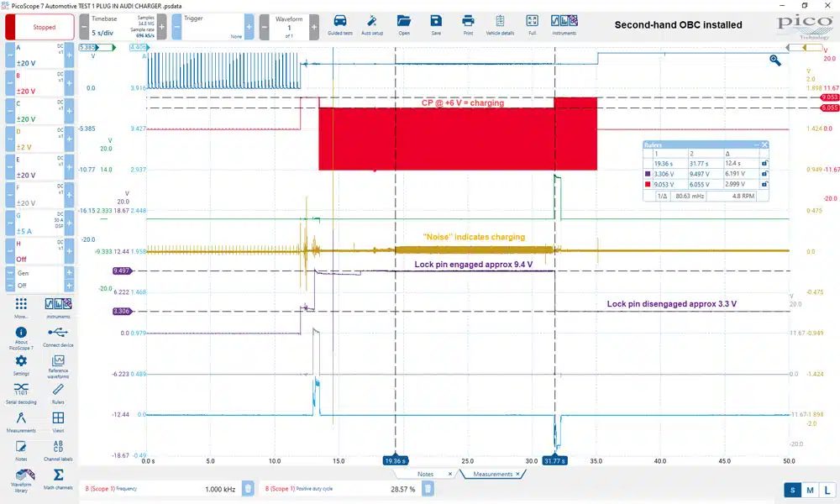840x504 pixels.
Task: Close the Notes tab
Action: tap(450, 474)
